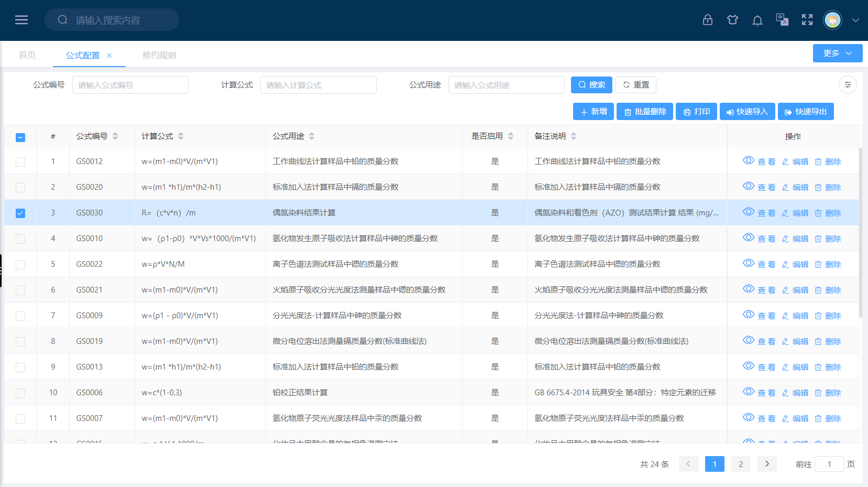Edit the GS0022 formula row

tap(795, 264)
